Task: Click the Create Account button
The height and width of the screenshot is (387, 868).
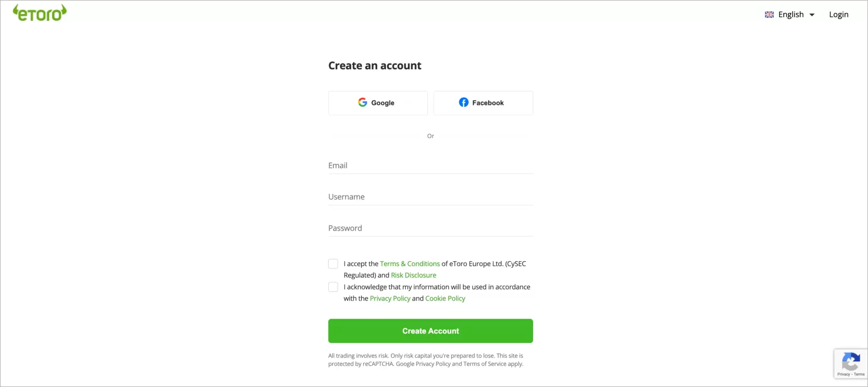Action: tap(430, 331)
